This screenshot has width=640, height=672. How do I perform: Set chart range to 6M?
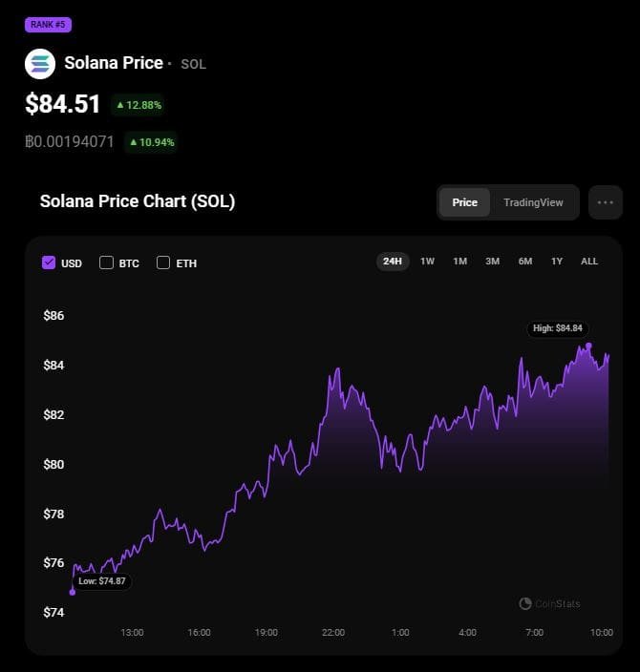(525, 261)
